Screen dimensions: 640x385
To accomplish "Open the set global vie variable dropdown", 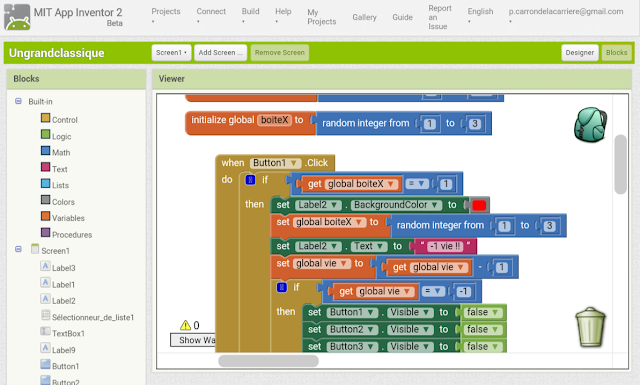I will 322,264.
